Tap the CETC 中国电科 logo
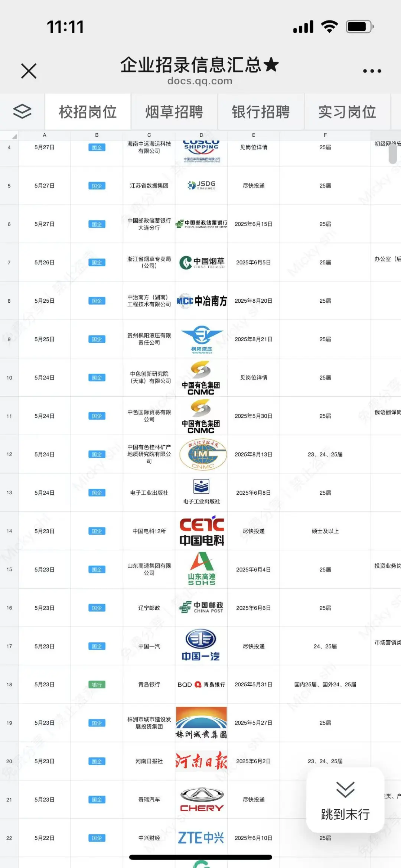This screenshot has height=868, width=401. click(202, 531)
